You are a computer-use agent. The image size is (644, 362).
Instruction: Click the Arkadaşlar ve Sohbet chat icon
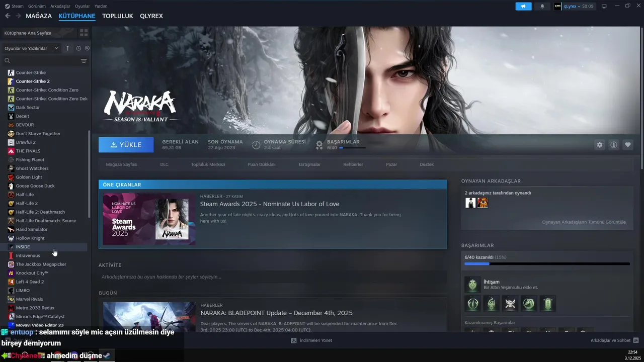tap(636, 340)
